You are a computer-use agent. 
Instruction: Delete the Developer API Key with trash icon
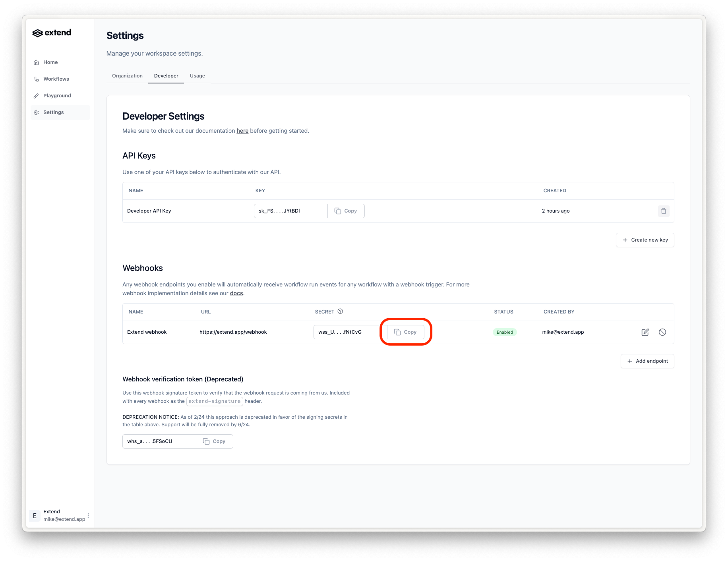(663, 211)
